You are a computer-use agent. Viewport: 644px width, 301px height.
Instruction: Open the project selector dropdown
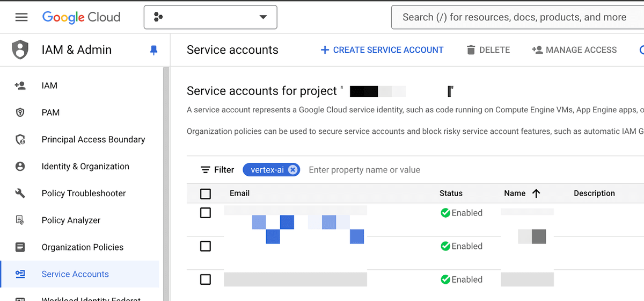[x=210, y=17]
